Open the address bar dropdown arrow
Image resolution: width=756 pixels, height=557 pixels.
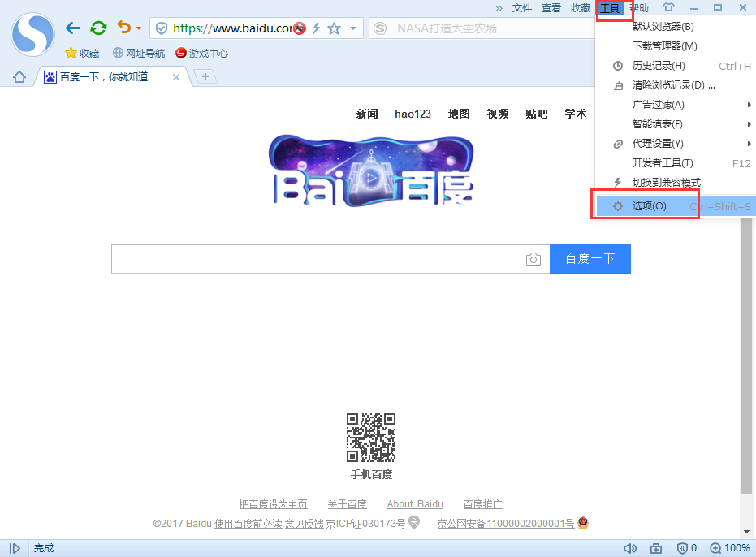[x=353, y=28]
